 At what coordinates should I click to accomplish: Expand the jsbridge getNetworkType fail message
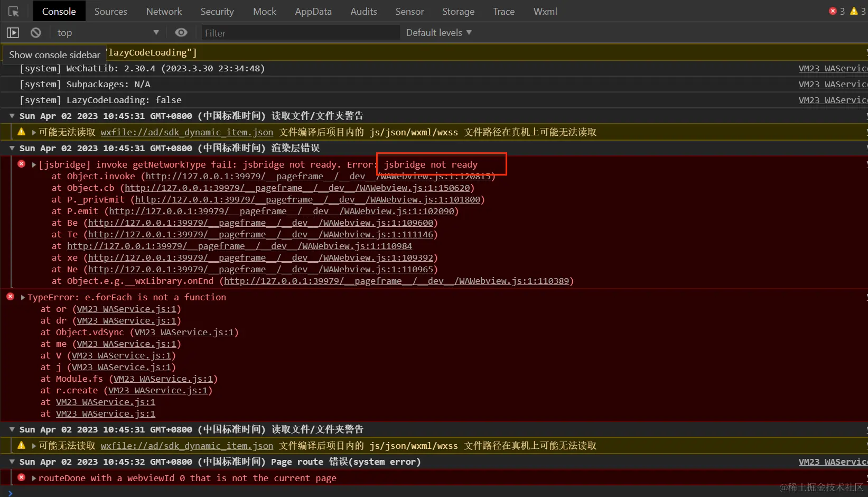(34, 164)
